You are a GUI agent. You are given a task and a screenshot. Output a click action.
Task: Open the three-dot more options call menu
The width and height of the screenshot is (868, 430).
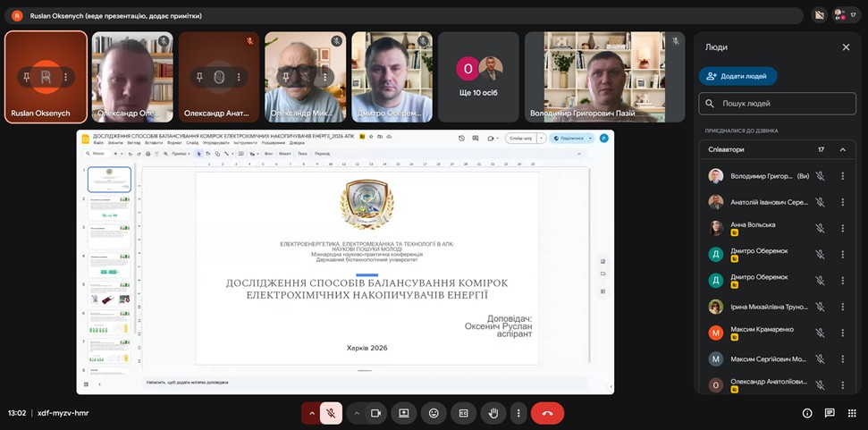pyautogui.click(x=518, y=413)
